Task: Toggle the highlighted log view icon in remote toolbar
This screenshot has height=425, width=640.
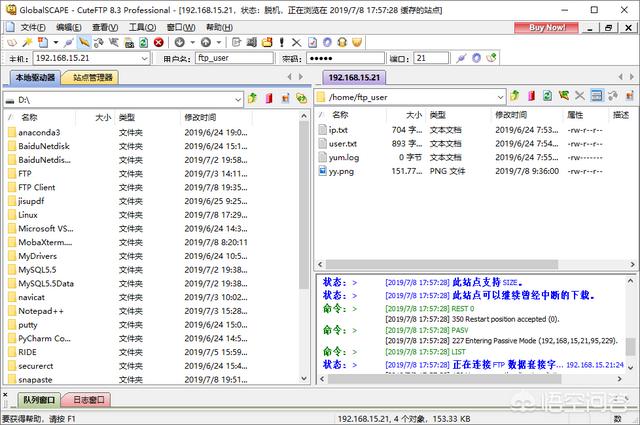Action: 596,96
